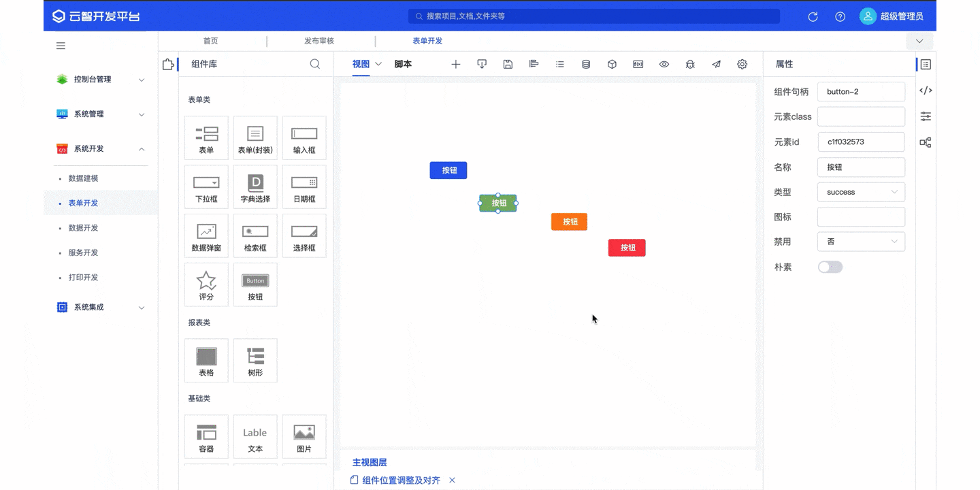Select the 评分 star rating component

206,284
